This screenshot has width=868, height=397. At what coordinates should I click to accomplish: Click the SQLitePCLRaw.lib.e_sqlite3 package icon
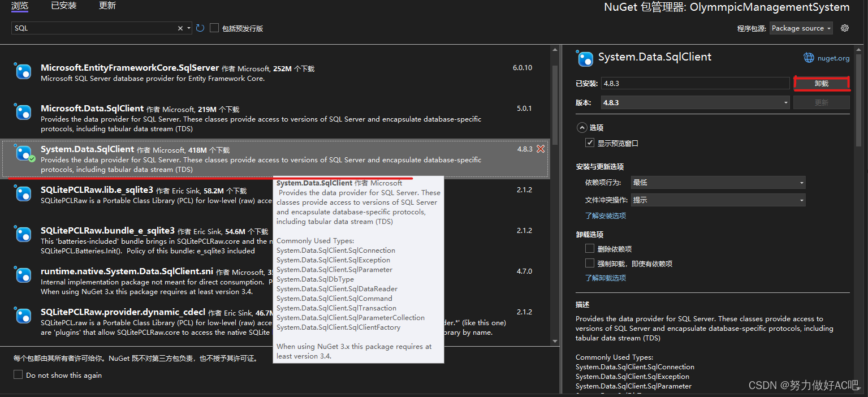pos(23,193)
